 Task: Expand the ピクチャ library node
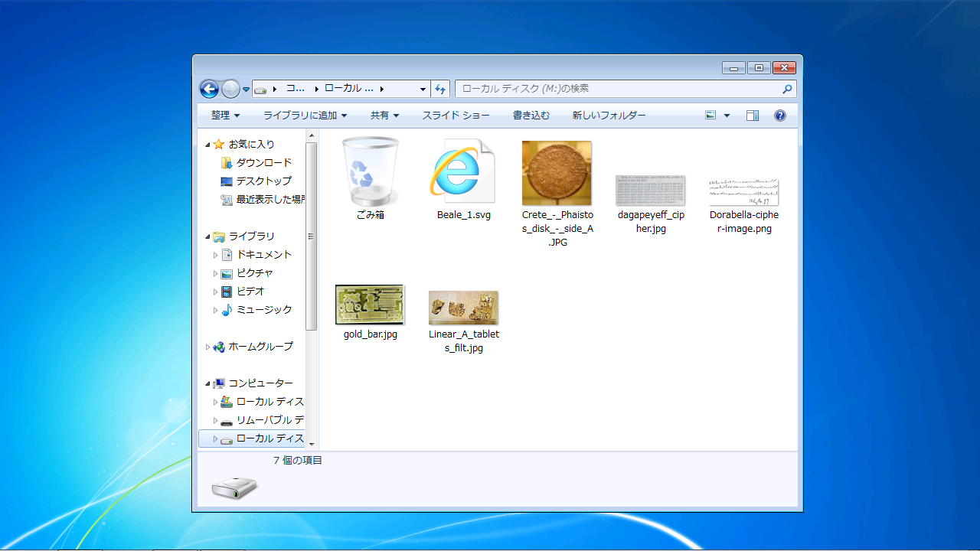pyautogui.click(x=215, y=273)
